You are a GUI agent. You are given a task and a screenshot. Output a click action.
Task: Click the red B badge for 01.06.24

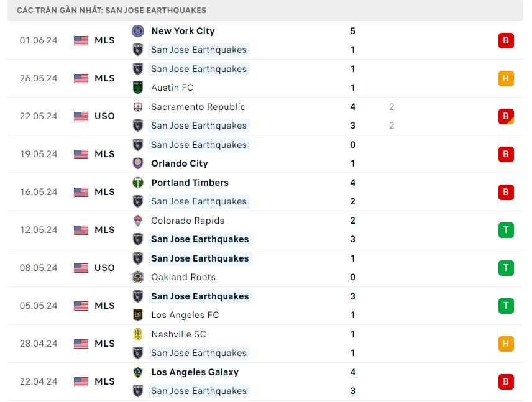click(506, 40)
